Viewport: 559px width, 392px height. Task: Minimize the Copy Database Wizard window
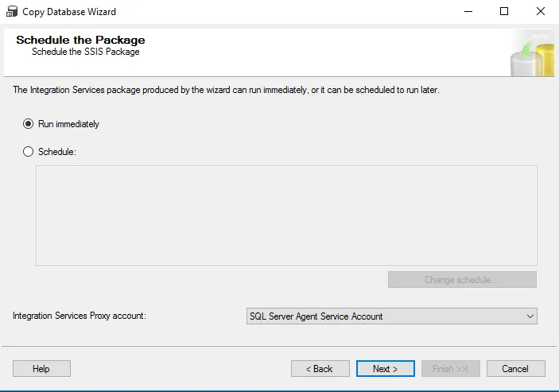468,12
